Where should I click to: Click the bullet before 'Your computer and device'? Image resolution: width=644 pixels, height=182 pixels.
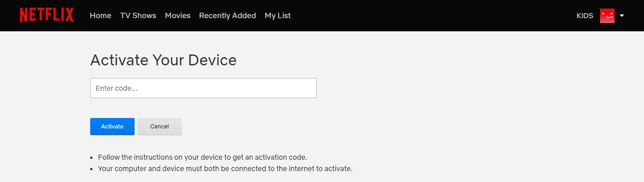pos(92,169)
